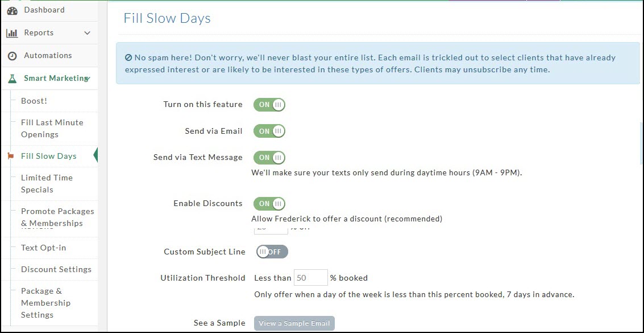Click the Smart Marketing flask icon
This screenshot has height=333, width=644.
(12, 79)
